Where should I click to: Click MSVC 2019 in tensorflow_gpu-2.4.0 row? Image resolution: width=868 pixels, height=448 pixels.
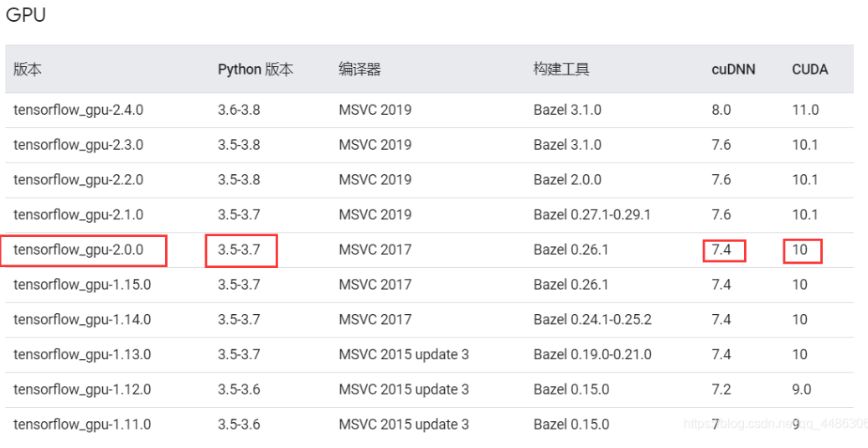375,110
